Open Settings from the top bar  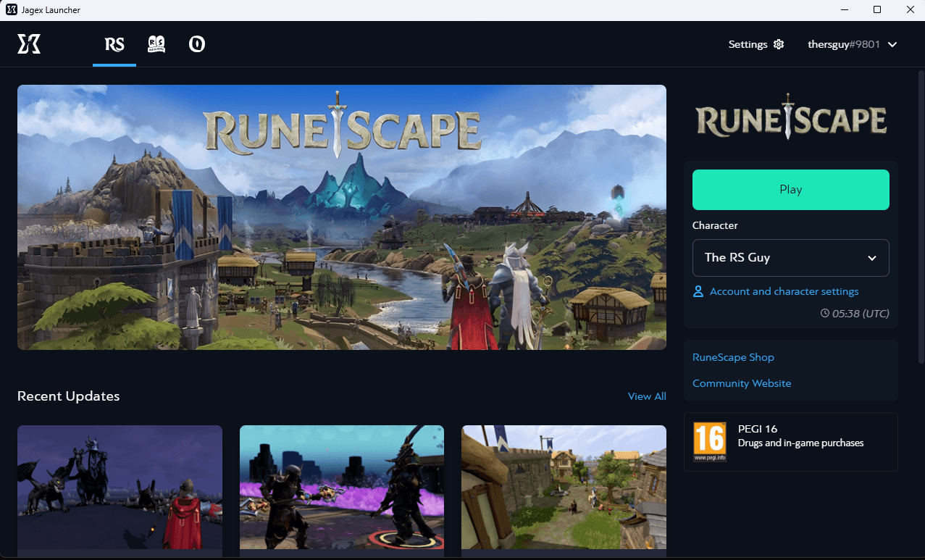(x=747, y=44)
